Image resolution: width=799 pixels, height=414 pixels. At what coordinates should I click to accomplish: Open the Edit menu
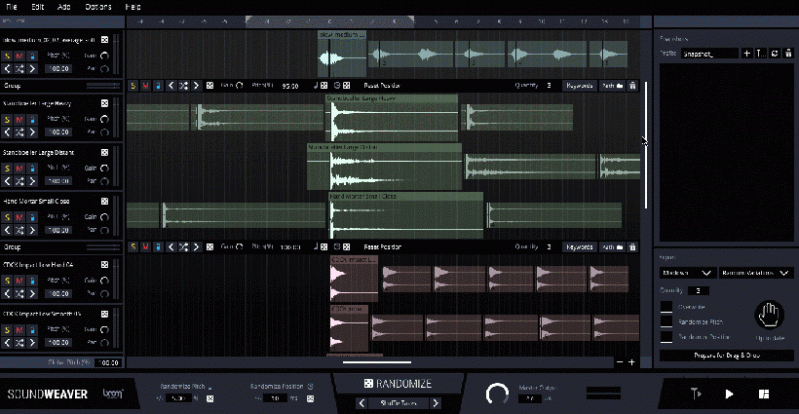pyautogui.click(x=37, y=7)
